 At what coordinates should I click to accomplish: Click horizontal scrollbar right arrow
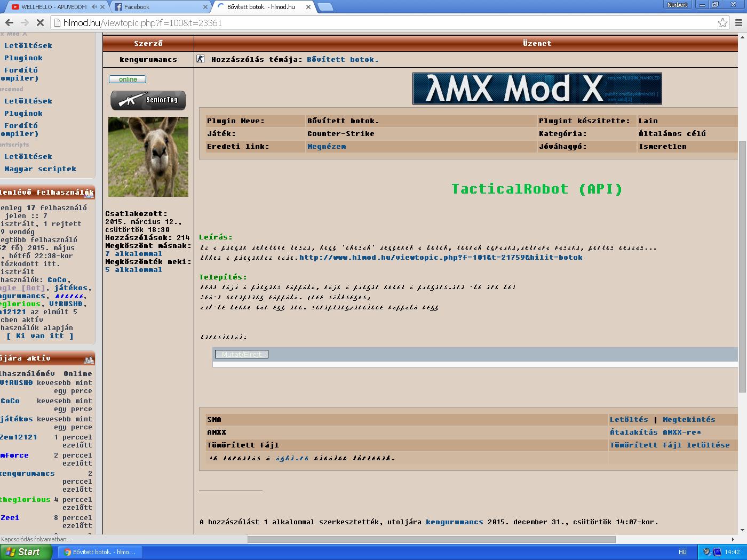(733, 539)
